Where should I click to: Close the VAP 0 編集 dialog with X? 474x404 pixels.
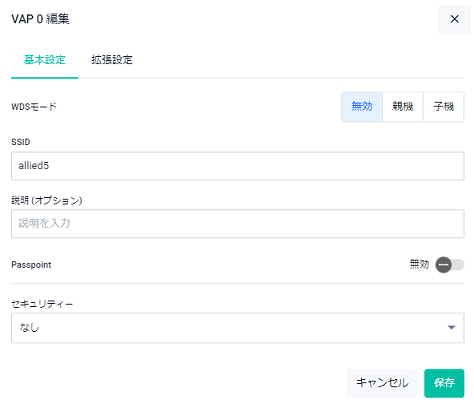tap(454, 19)
